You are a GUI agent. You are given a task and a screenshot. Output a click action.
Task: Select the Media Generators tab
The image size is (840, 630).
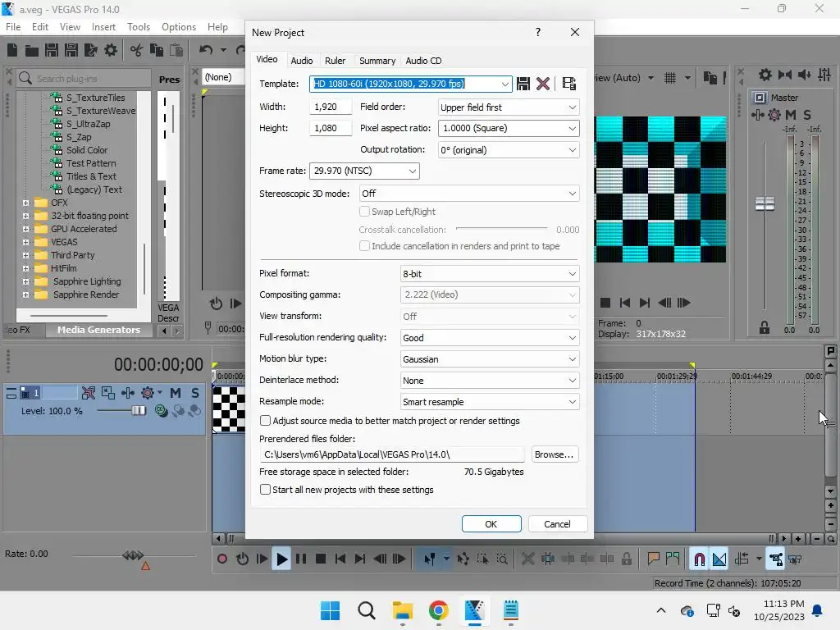(x=98, y=330)
